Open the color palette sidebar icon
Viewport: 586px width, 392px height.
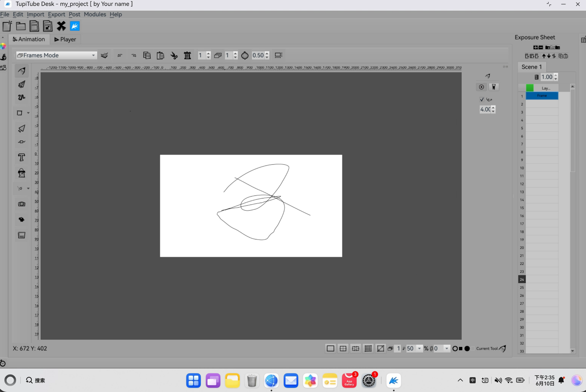tap(3, 46)
